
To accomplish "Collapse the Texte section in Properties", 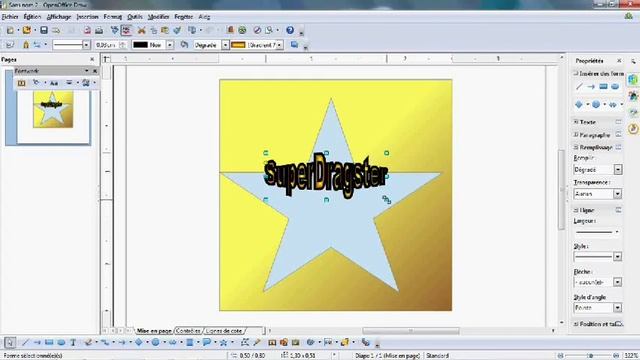I will pyautogui.click(x=576, y=122).
